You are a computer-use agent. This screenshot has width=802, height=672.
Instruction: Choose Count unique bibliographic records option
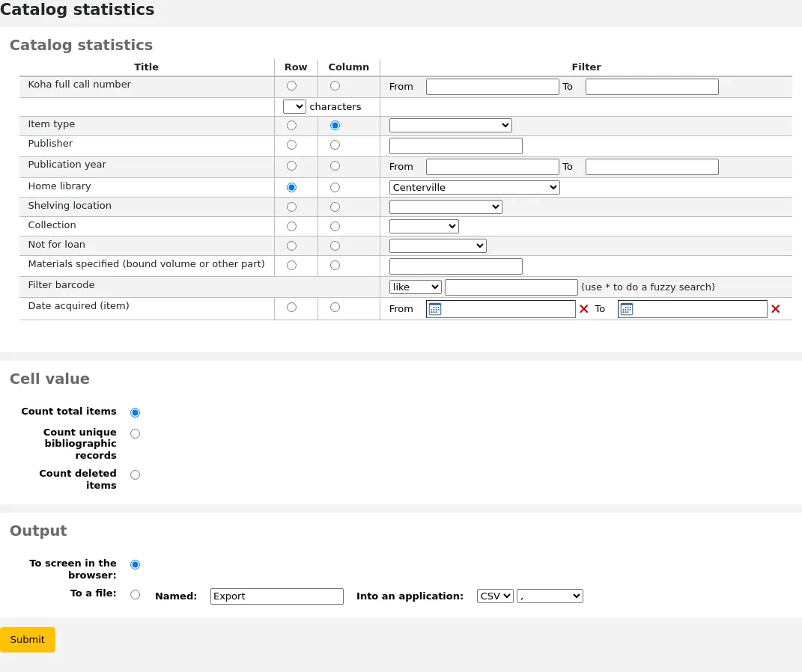click(135, 434)
